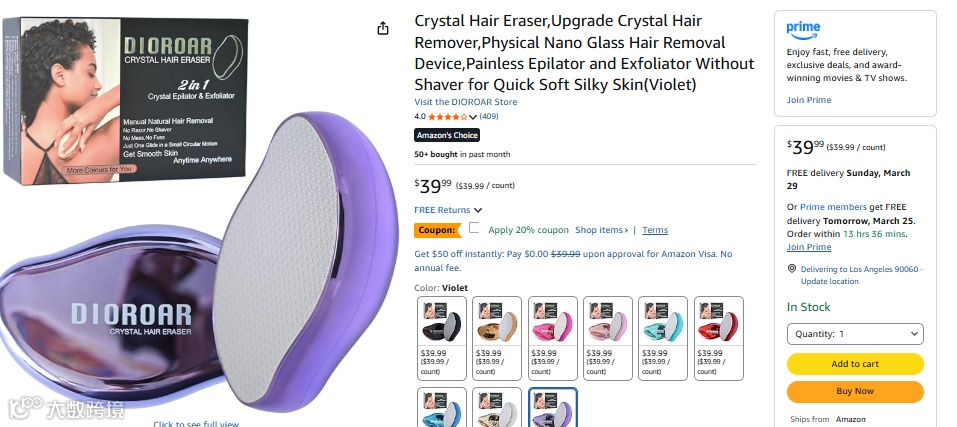Open the Quantity dropdown selector
The image size is (957, 427).
click(x=854, y=334)
